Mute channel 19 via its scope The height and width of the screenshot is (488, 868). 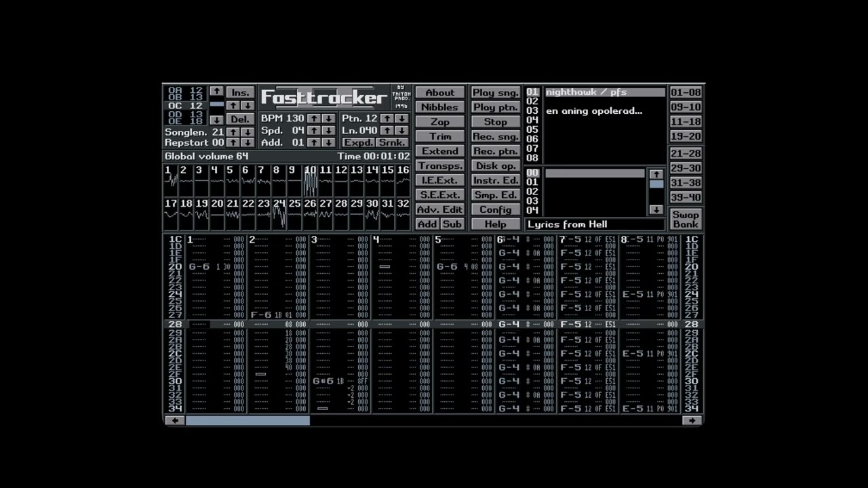click(201, 213)
